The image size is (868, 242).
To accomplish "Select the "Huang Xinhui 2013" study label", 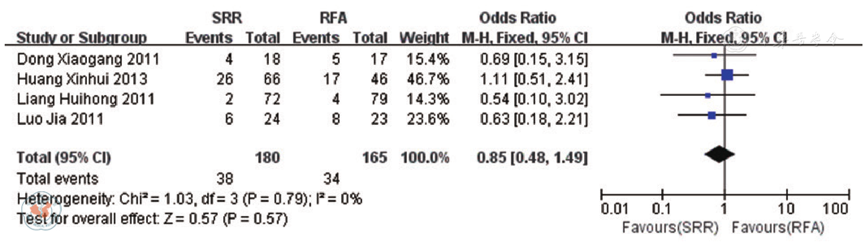I will 82,79.
